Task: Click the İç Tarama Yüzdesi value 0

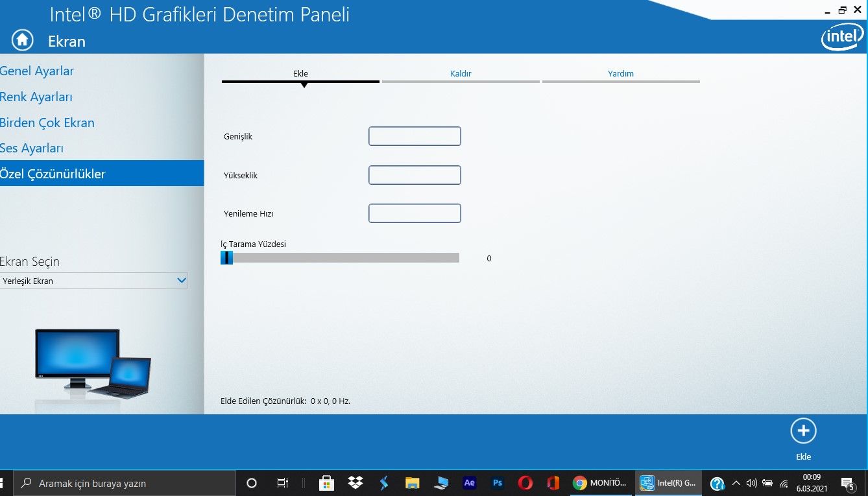Action: coord(489,259)
